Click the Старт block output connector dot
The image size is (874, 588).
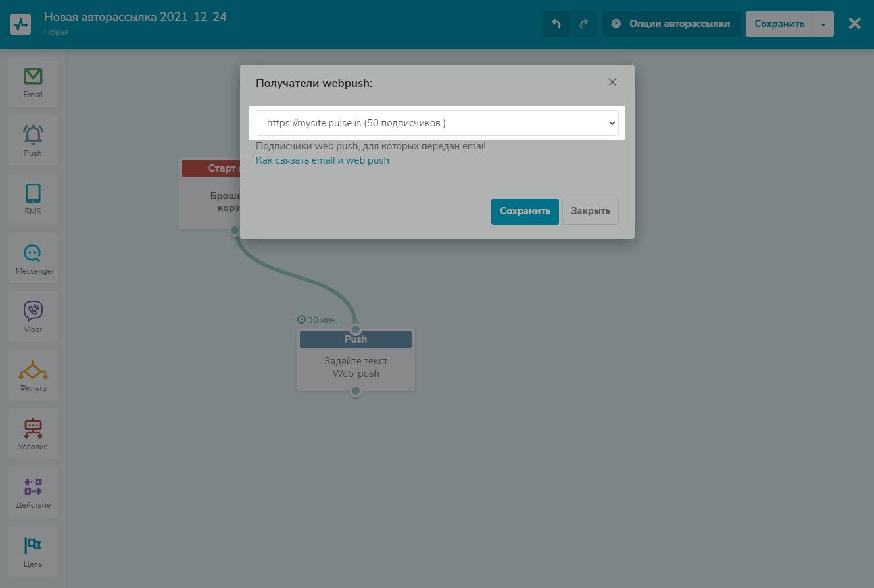[x=235, y=230]
